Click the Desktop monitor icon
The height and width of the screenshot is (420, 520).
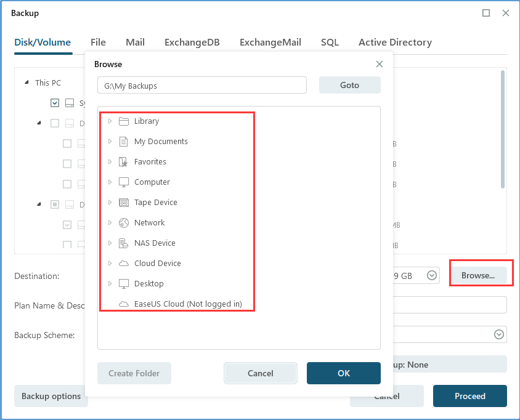[x=124, y=284]
